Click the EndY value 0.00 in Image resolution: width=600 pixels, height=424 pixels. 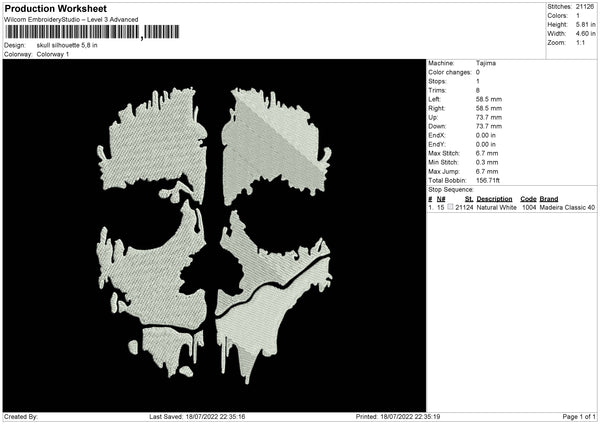pos(486,145)
